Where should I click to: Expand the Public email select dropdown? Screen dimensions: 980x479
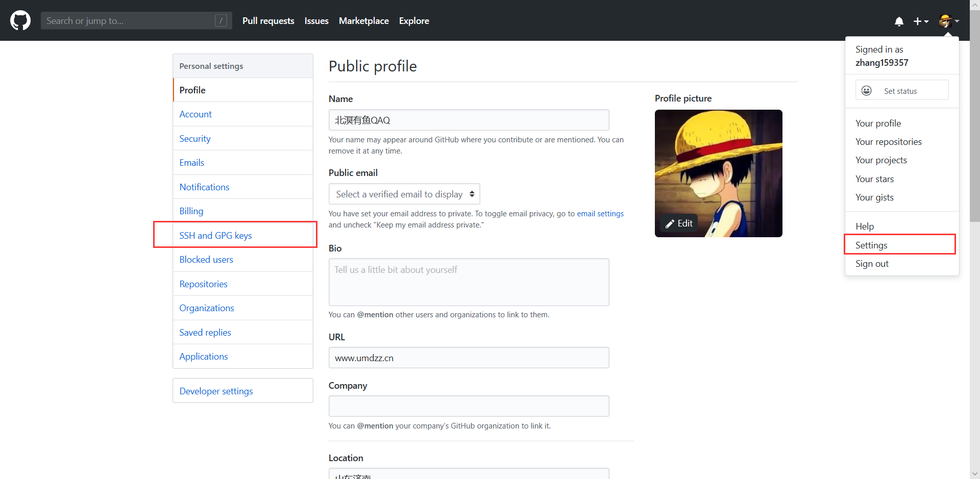pos(404,194)
